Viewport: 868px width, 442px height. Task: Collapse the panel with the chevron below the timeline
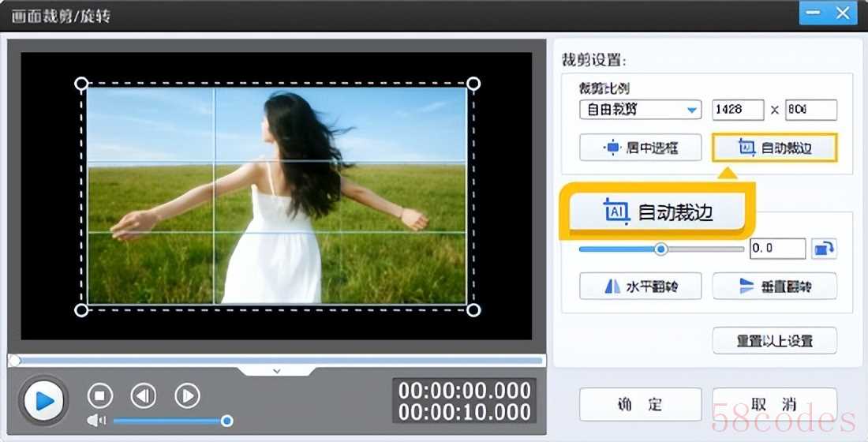coord(276,370)
